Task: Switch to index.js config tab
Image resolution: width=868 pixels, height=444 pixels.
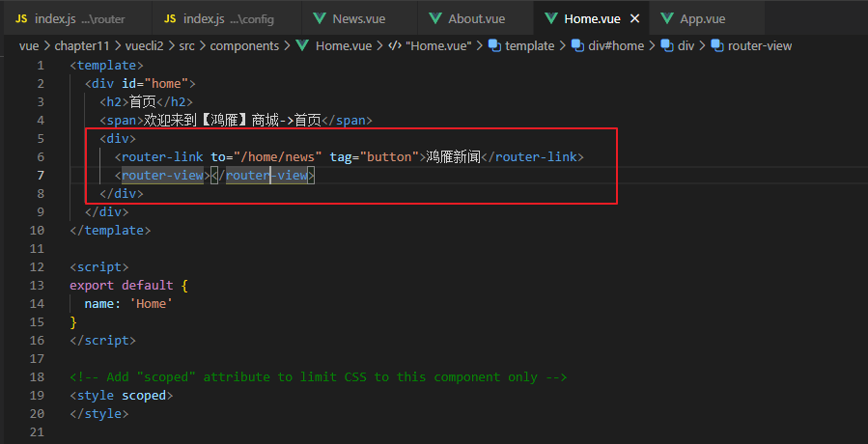Action: 226,18
